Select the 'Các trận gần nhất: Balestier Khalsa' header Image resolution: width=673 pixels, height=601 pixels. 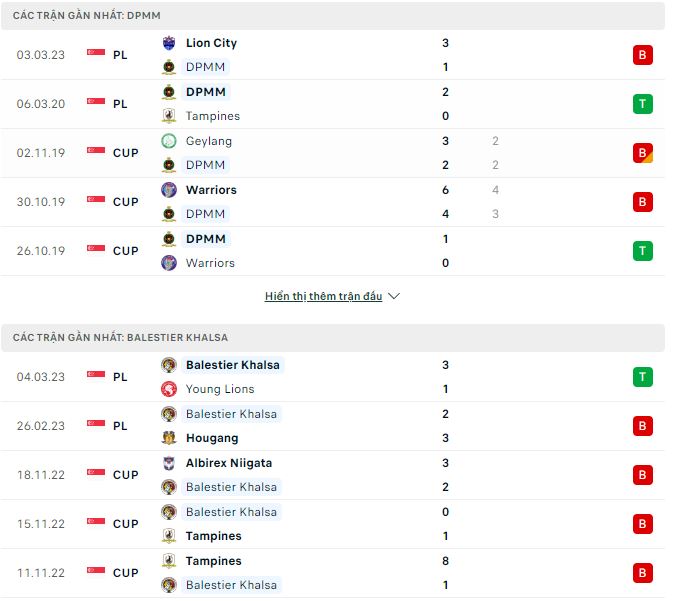click(x=120, y=338)
